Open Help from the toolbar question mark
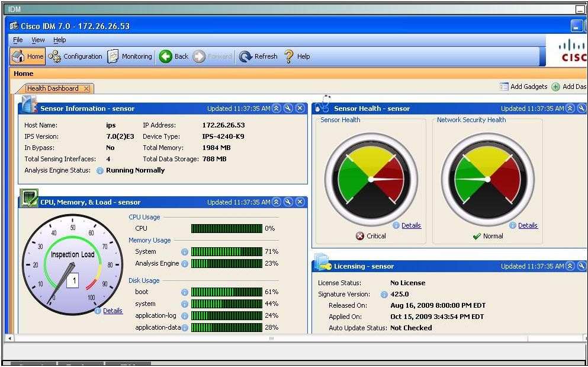 click(297, 56)
